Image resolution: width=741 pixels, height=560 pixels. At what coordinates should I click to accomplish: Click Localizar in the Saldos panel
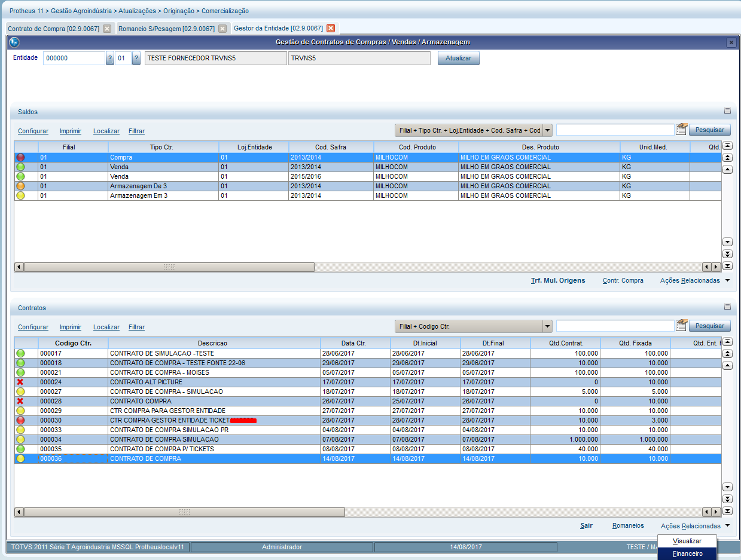106,131
